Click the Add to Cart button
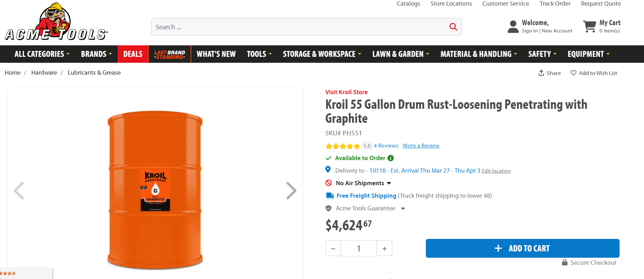Image resolution: width=644 pixels, height=279 pixels. pos(522,248)
